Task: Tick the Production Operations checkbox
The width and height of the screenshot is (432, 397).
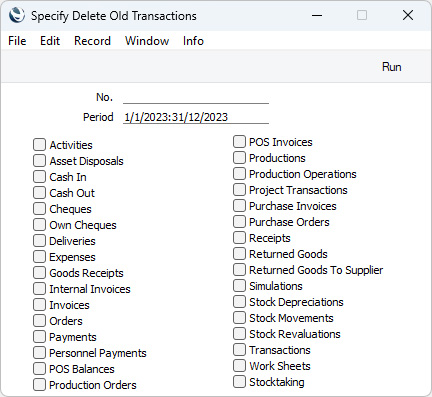Action: pyautogui.click(x=239, y=174)
